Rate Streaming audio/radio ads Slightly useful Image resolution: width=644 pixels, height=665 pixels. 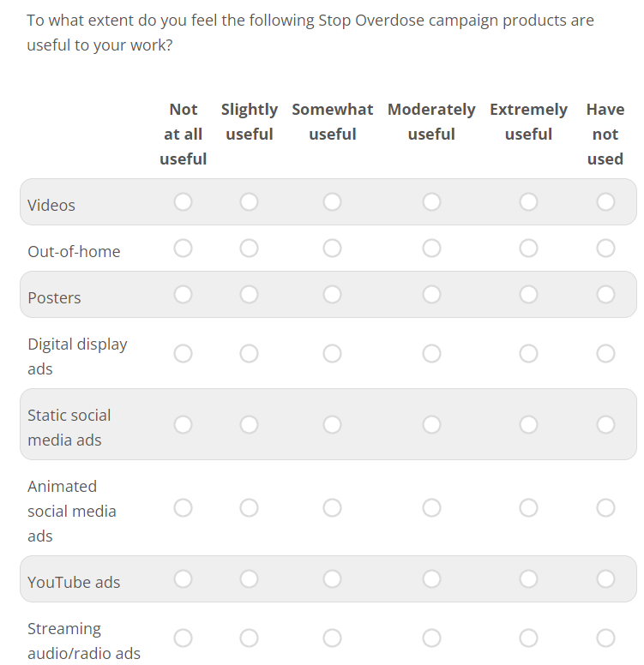[249, 638]
